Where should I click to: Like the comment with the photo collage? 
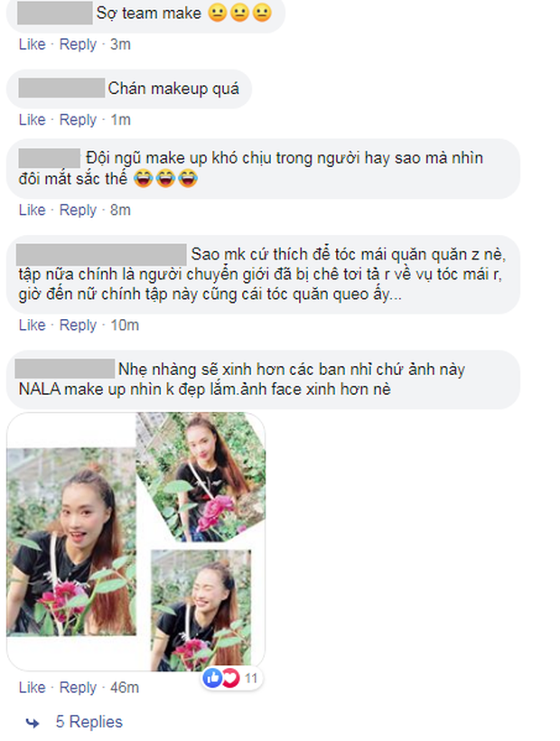point(33,688)
